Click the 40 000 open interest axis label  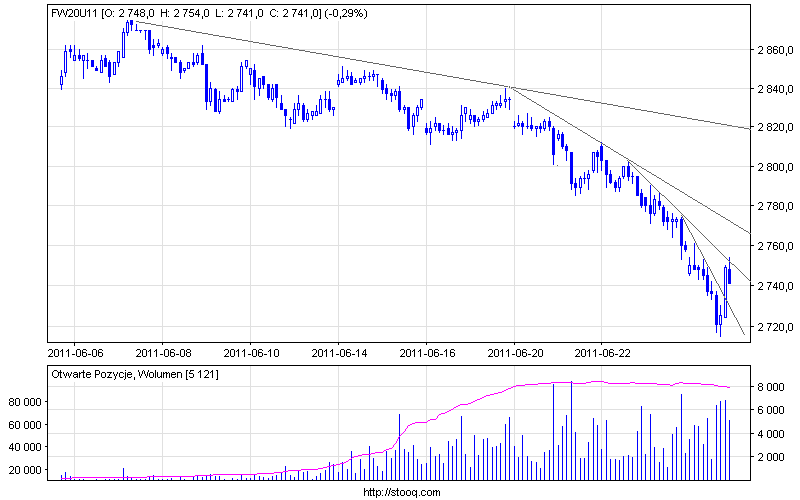coord(25,447)
